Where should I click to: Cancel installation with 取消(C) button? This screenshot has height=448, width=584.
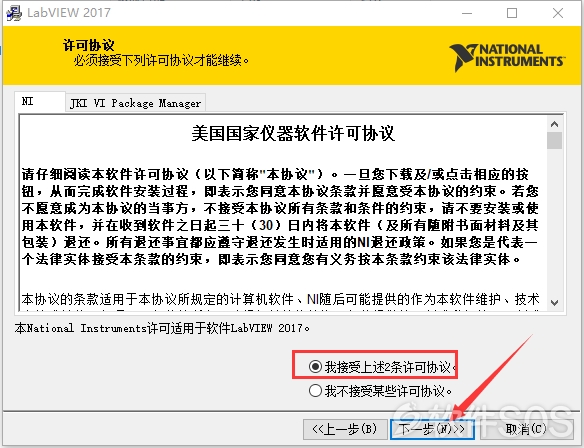pos(526,429)
